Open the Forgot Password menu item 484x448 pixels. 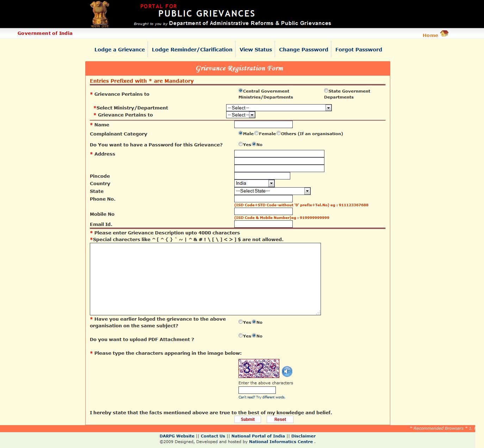point(358,50)
